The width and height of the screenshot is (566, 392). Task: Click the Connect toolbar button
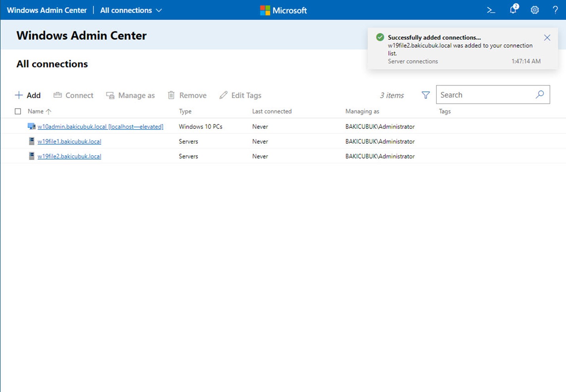(x=73, y=95)
